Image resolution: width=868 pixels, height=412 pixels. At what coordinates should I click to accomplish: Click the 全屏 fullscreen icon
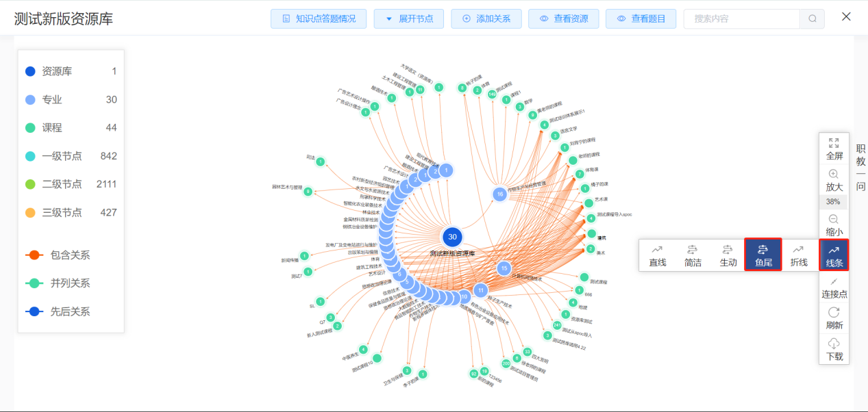834,143
